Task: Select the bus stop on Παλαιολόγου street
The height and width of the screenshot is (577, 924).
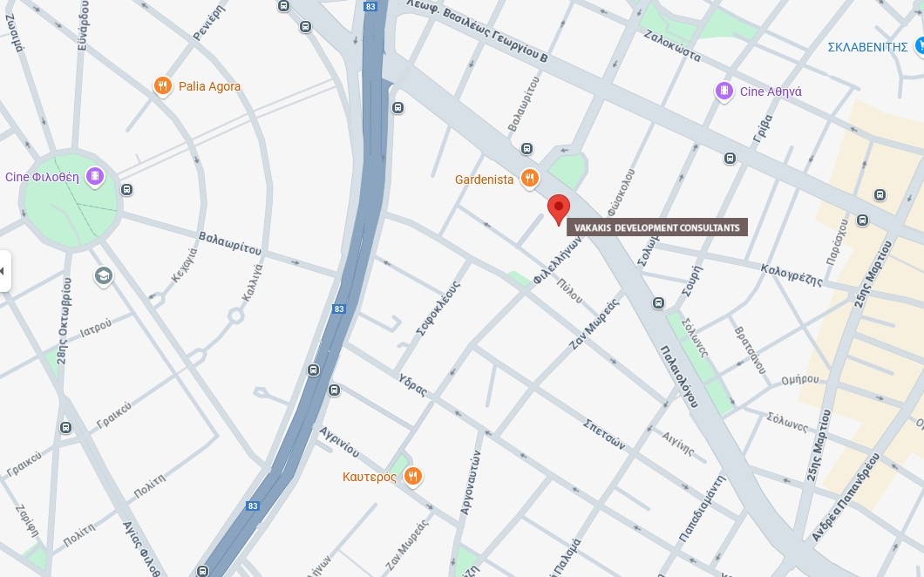Action: point(658,303)
